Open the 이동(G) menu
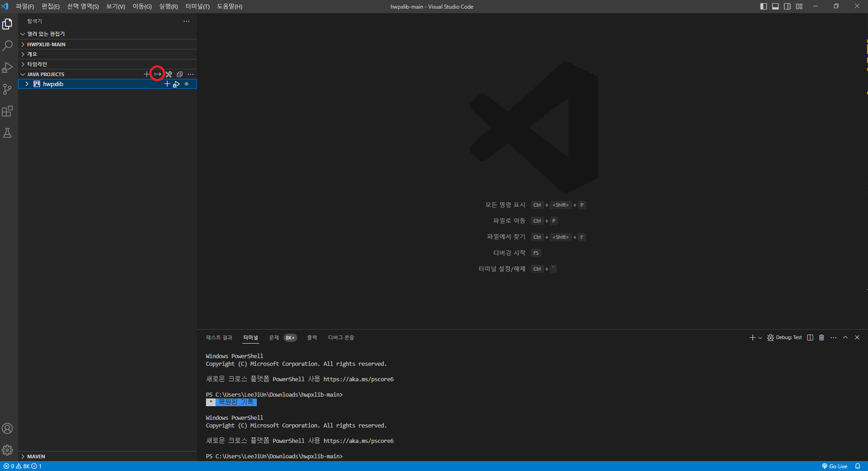This screenshot has height=471, width=868. (x=142, y=6)
